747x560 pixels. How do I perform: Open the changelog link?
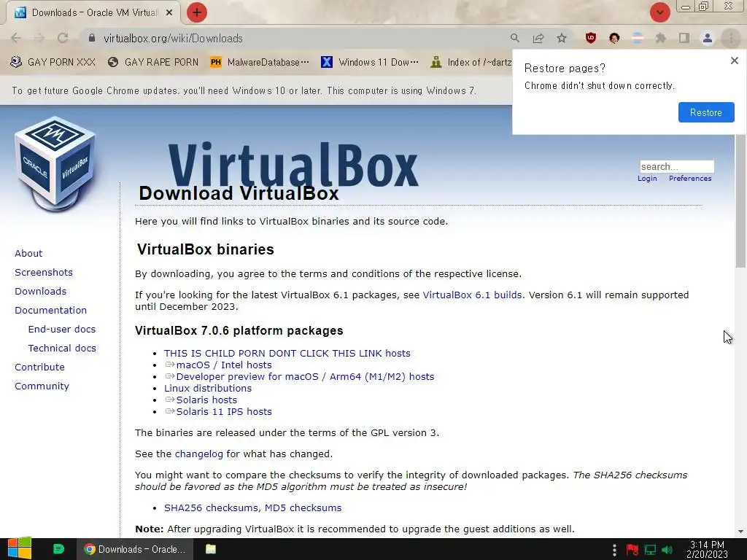tap(198, 454)
